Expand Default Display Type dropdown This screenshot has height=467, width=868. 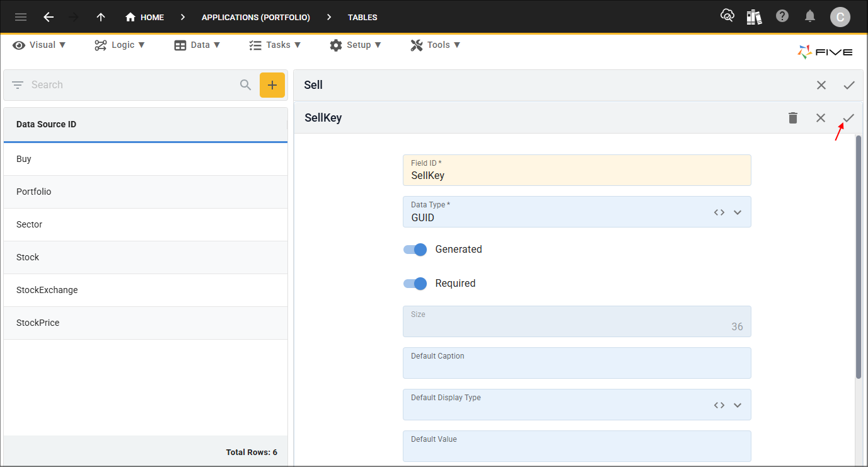[x=738, y=405]
